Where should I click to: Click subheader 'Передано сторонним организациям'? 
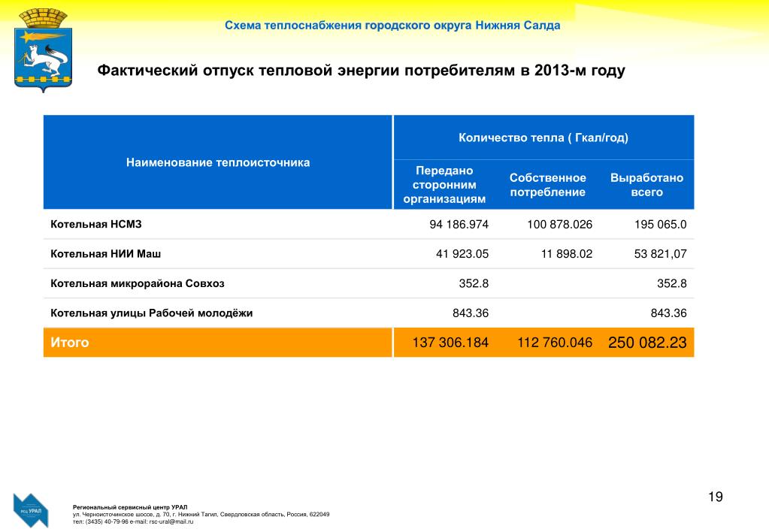pos(444,185)
